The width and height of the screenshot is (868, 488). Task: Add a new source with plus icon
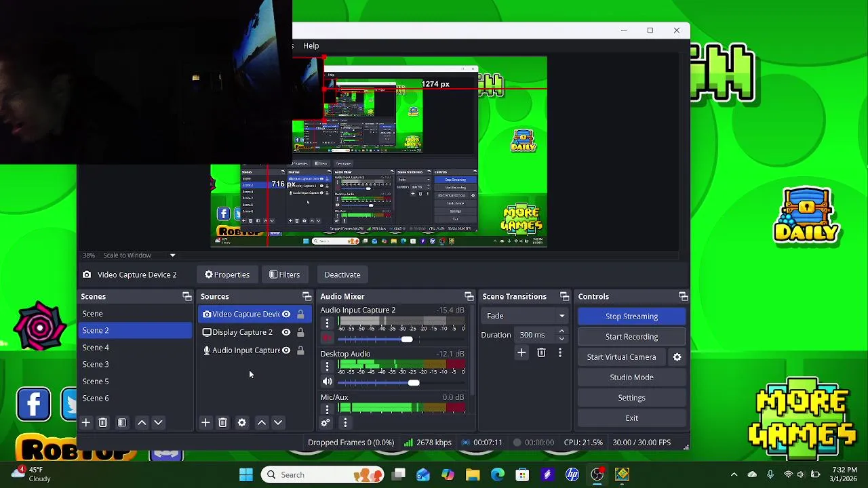[205, 422]
